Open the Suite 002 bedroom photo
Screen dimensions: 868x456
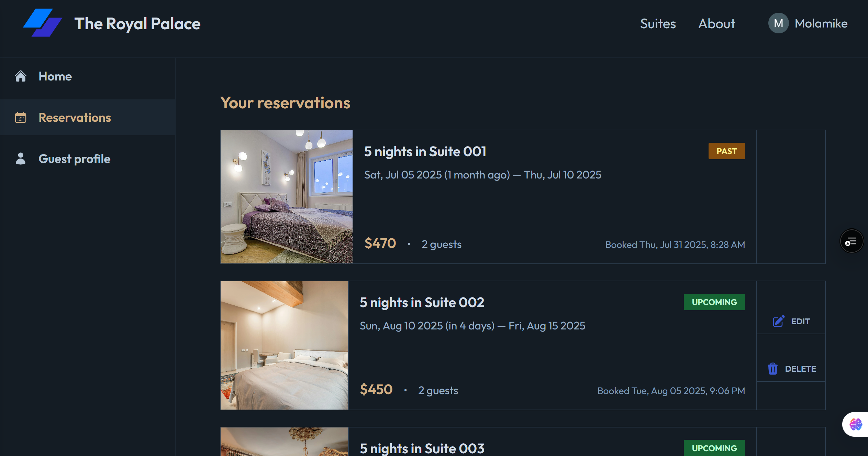coord(285,345)
